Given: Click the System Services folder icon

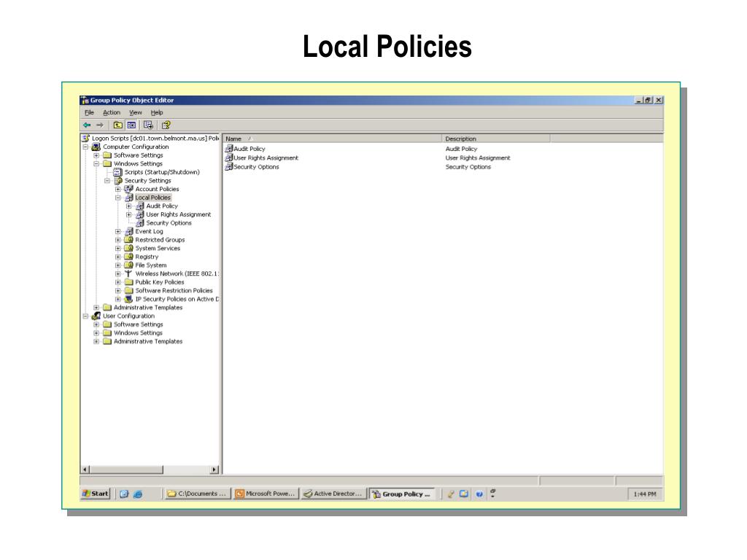Looking at the screenshot, I should (128, 248).
